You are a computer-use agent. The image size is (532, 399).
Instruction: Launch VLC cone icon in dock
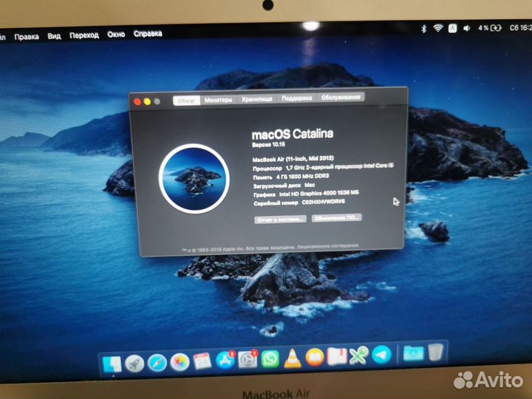tap(292, 358)
